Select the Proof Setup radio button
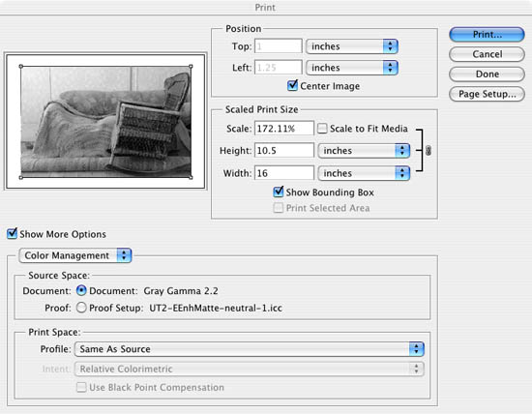Image resolution: width=532 pixels, height=414 pixels. click(81, 308)
